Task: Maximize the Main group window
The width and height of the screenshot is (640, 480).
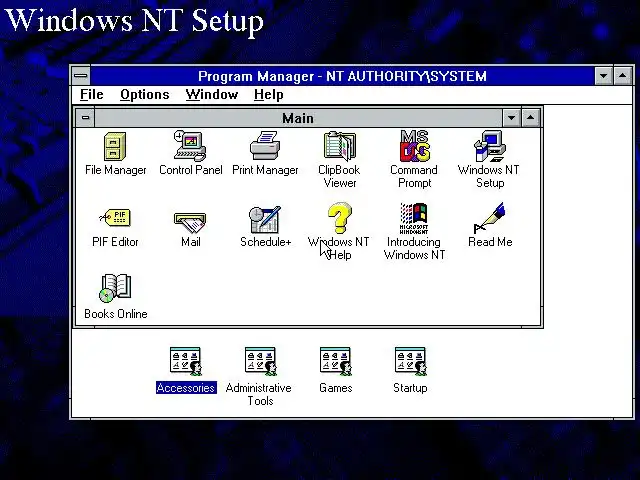Action: (x=531, y=118)
